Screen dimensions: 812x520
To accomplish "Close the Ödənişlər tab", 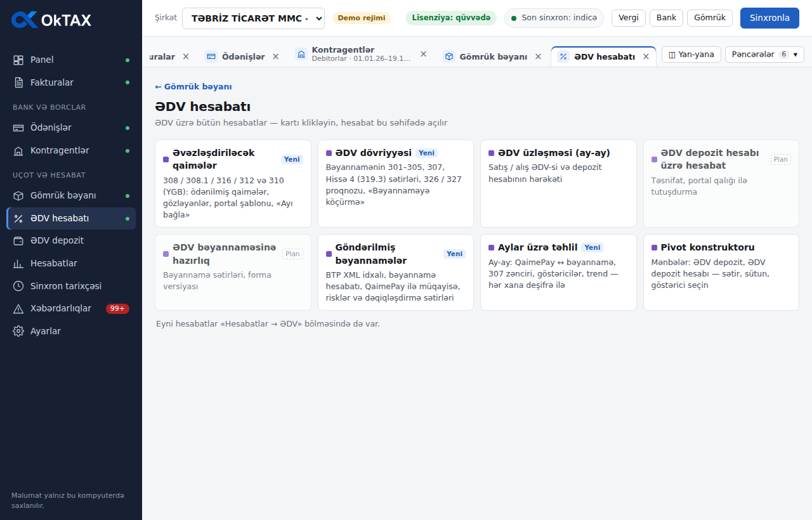I will click(275, 56).
